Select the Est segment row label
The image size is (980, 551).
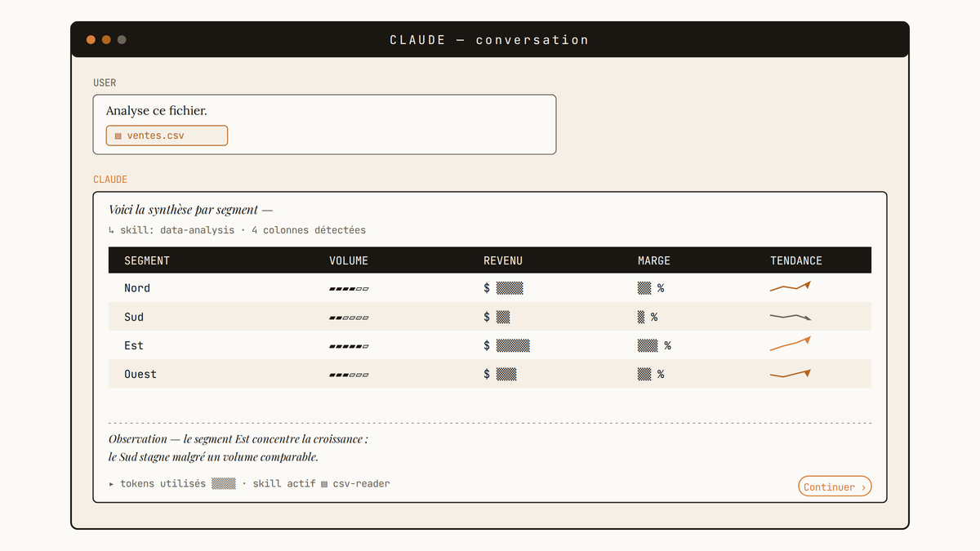134,345
